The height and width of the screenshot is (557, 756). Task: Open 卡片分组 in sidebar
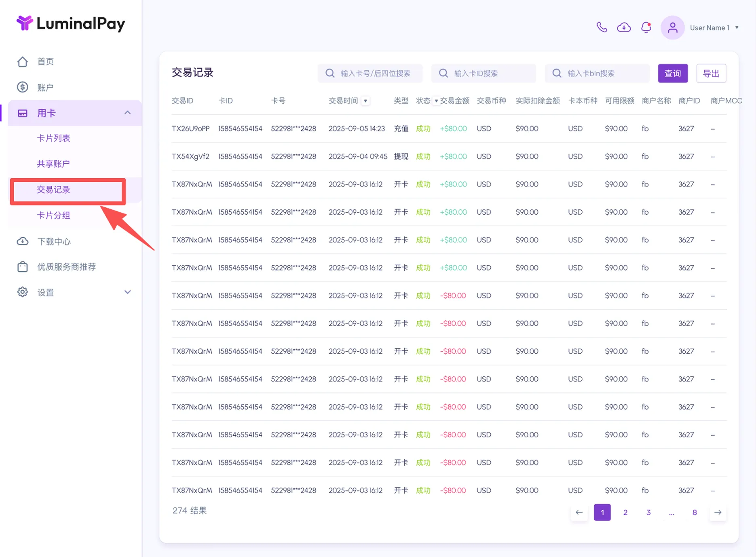pyautogui.click(x=53, y=215)
